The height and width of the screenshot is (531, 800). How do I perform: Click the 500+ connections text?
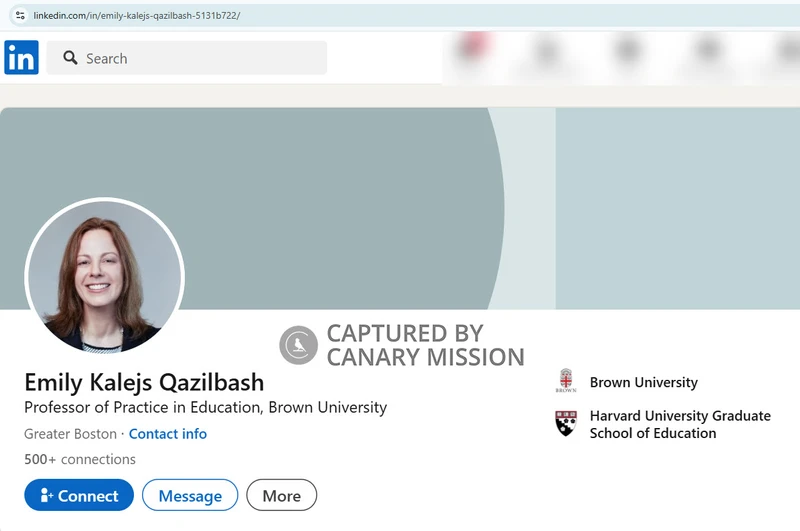[80, 459]
